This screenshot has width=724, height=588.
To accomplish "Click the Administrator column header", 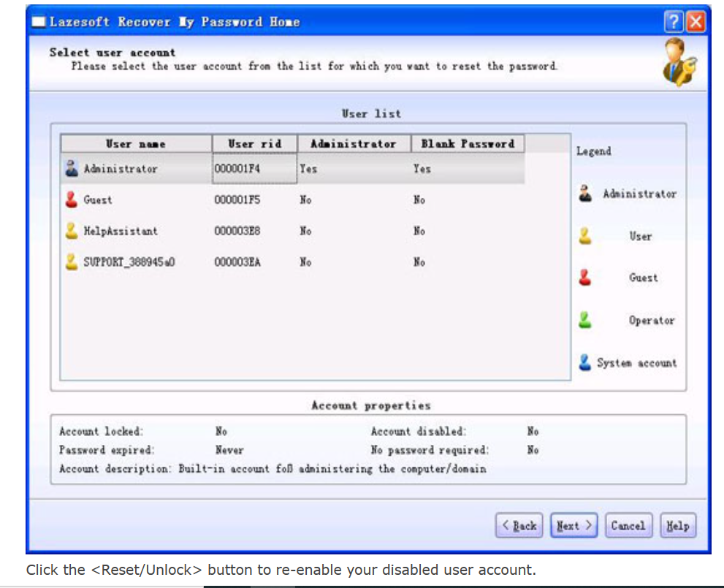I will (x=353, y=144).
